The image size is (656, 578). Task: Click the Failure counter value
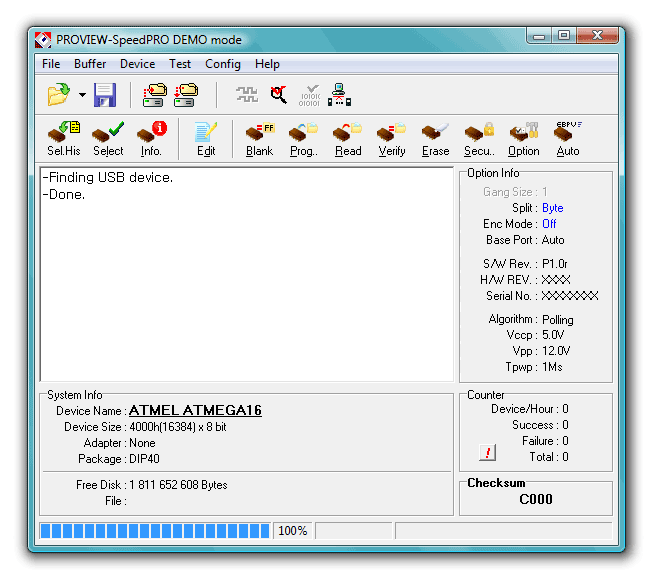[565, 441]
